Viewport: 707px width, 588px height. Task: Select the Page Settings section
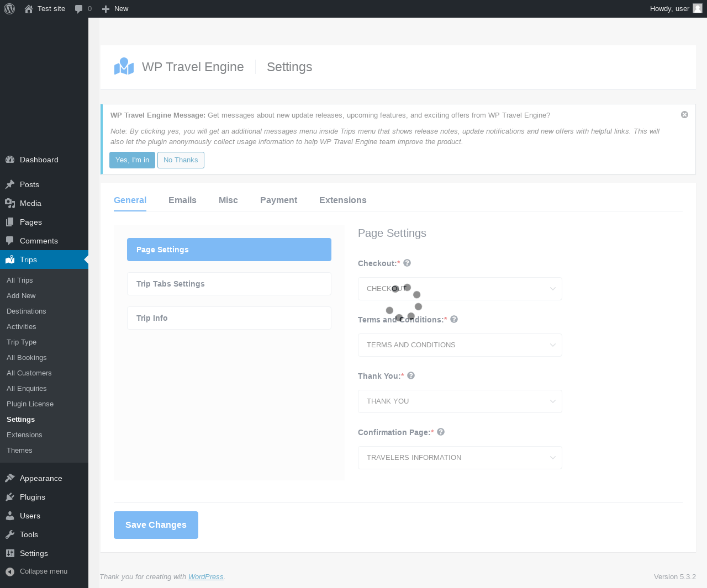[x=229, y=250]
